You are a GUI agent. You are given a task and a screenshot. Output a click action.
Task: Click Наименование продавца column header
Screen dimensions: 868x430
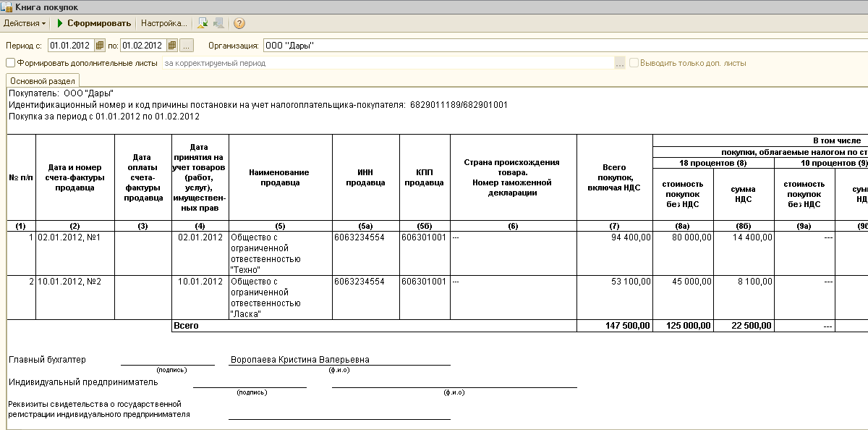point(281,177)
